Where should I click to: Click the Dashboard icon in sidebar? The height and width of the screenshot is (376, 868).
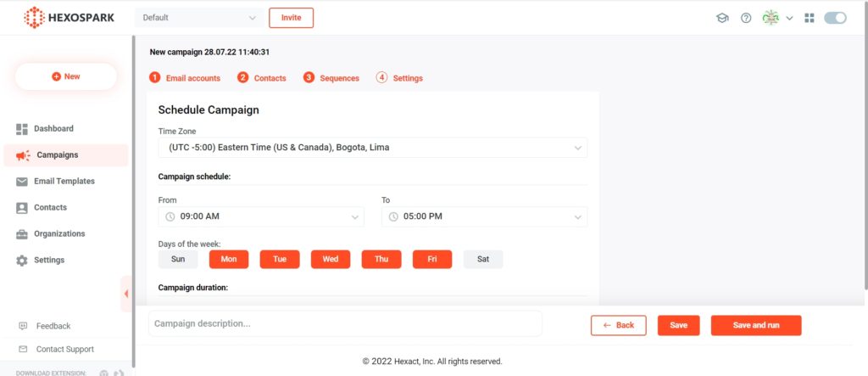pyautogui.click(x=21, y=129)
